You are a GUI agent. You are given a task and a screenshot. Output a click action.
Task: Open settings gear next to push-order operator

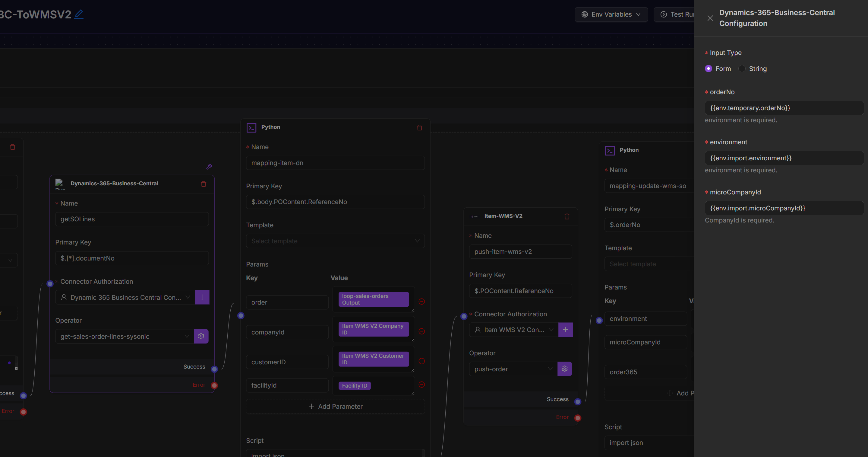coord(564,369)
